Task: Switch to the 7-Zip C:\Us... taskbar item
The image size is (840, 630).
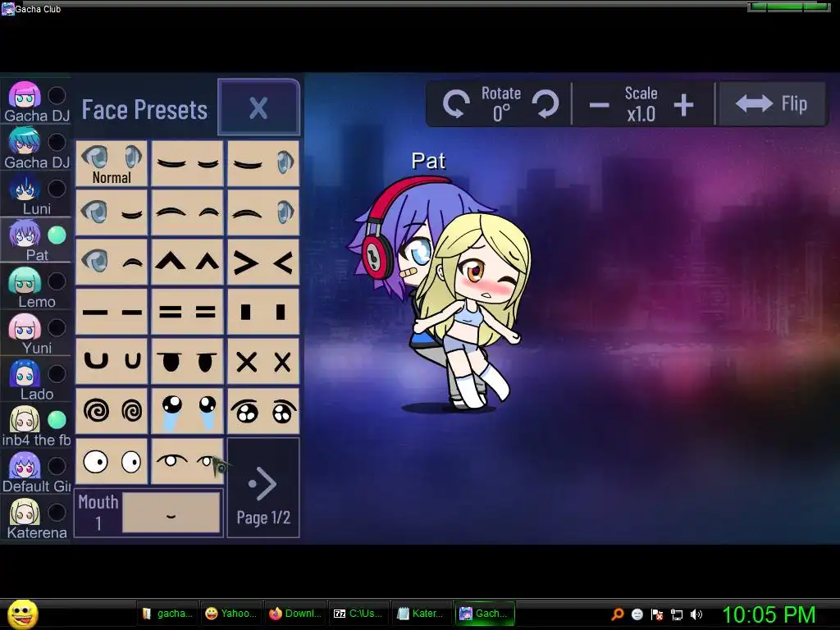Action: 358,614
